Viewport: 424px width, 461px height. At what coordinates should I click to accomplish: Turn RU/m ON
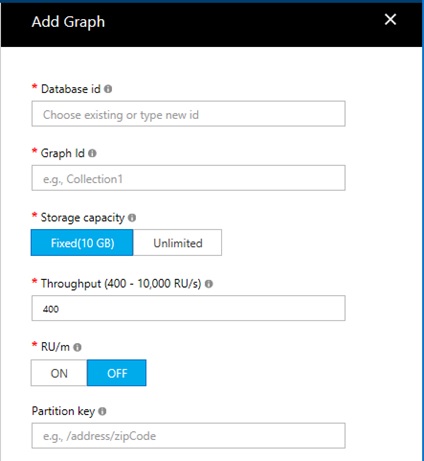point(59,373)
